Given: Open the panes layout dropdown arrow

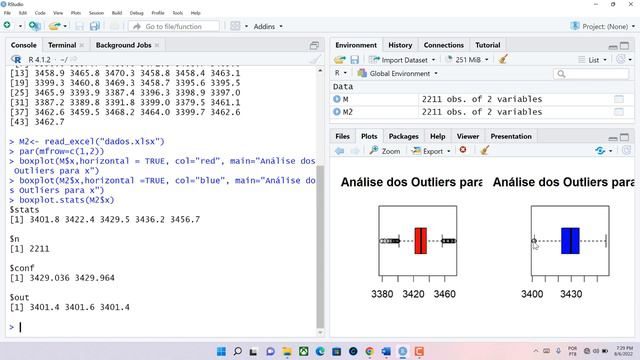Looking at the screenshot, I should tap(246, 27).
